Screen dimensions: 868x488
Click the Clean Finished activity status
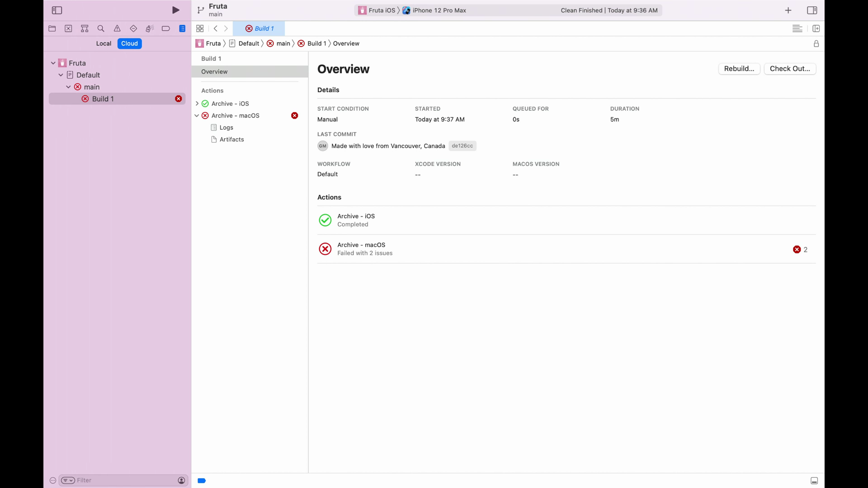(609, 10)
